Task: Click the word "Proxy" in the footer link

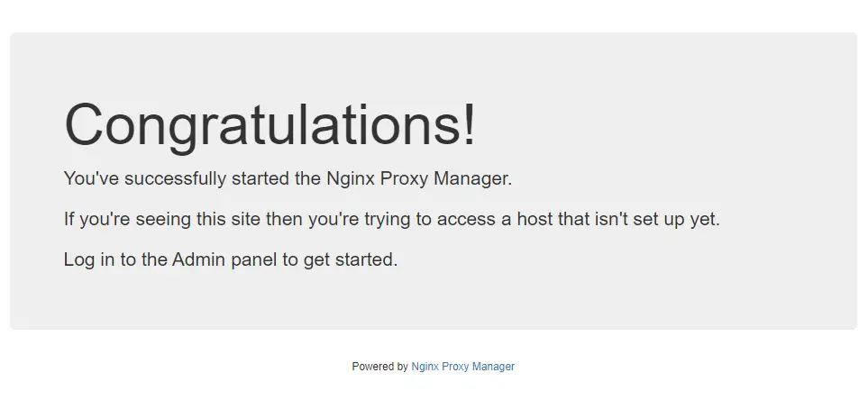Action: pos(455,367)
